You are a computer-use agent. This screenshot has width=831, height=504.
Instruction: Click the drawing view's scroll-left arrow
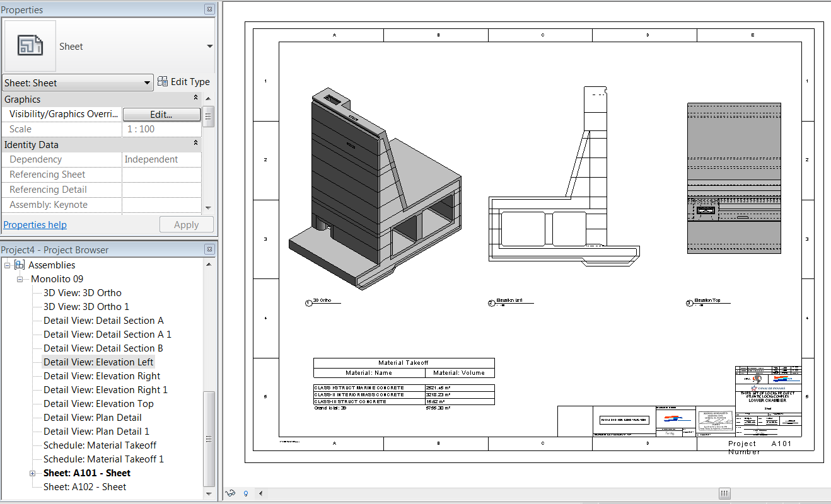coord(260,493)
